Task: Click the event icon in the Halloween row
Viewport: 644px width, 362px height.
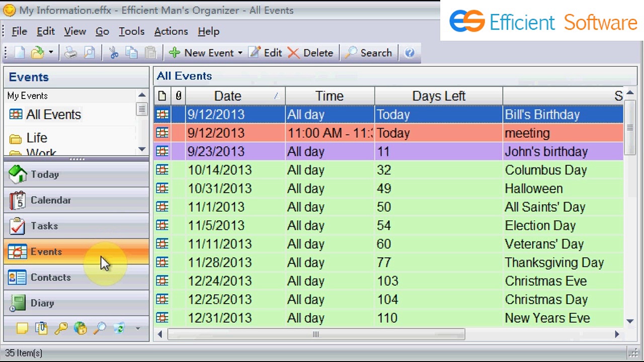Action: [x=162, y=189]
